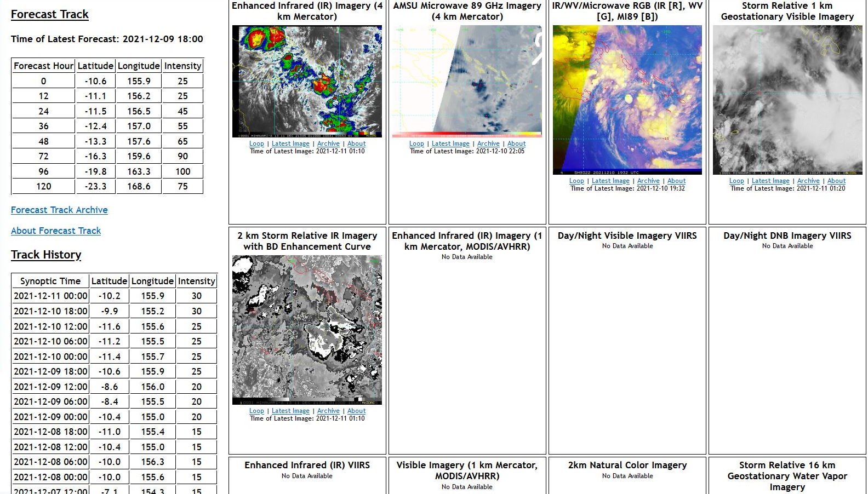Open the BD Enhancement Curve IR image

307,330
